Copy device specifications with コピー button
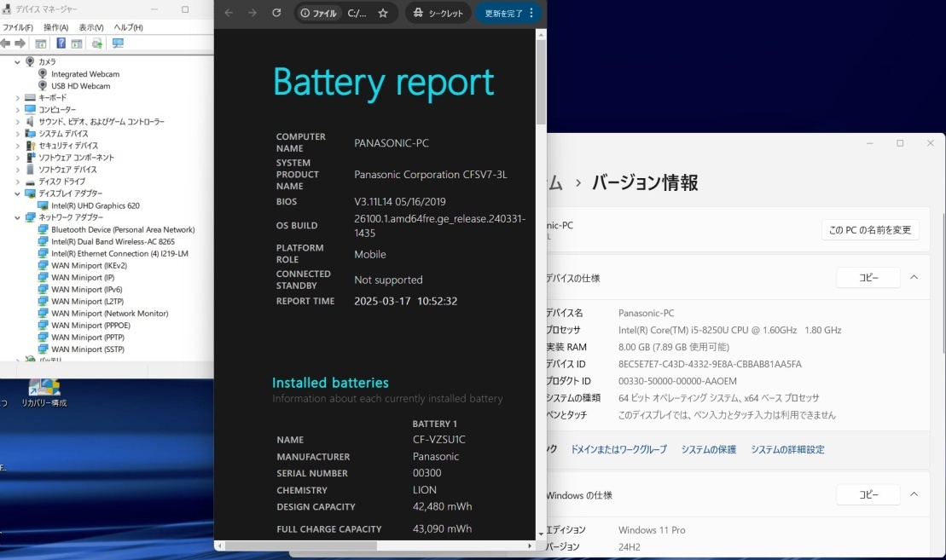 point(868,277)
